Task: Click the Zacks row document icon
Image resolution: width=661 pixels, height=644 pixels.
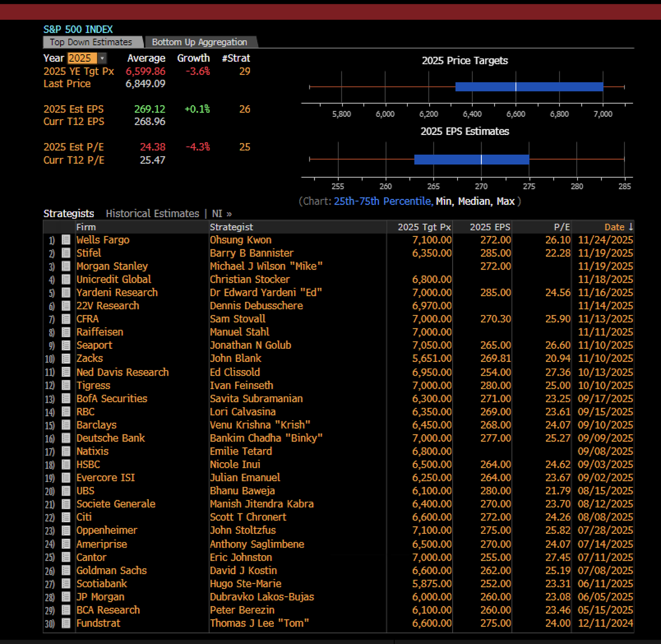Action: point(66,359)
